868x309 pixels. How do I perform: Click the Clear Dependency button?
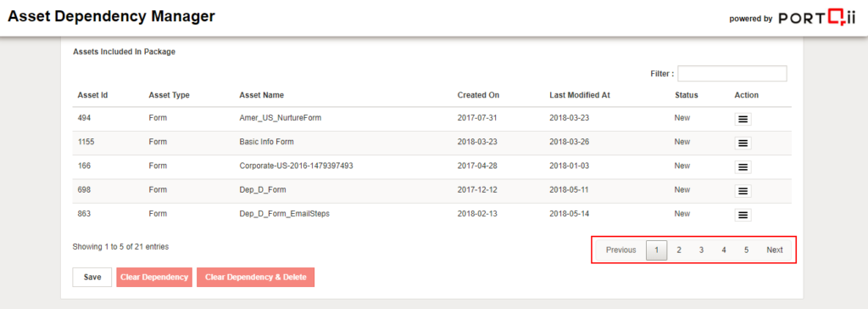(x=154, y=278)
